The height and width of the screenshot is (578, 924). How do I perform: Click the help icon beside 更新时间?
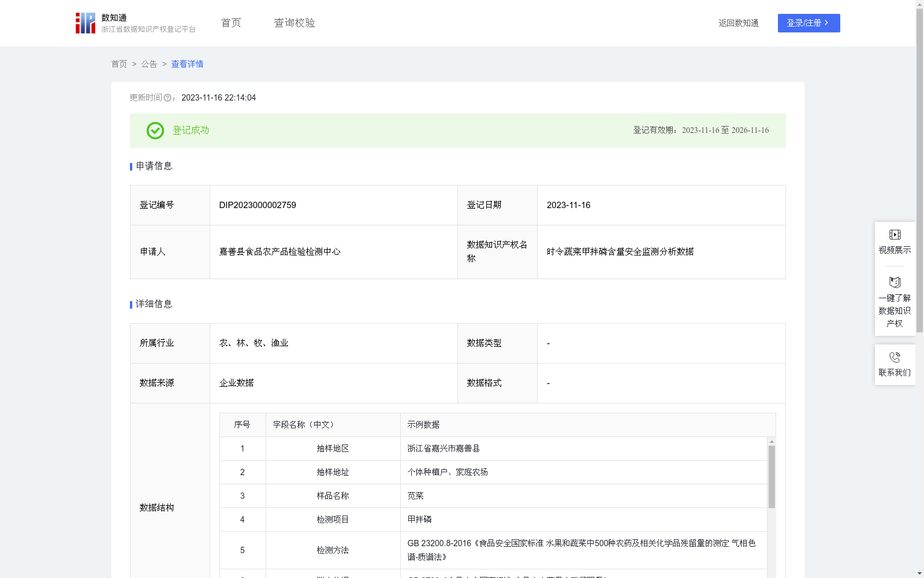click(x=167, y=98)
